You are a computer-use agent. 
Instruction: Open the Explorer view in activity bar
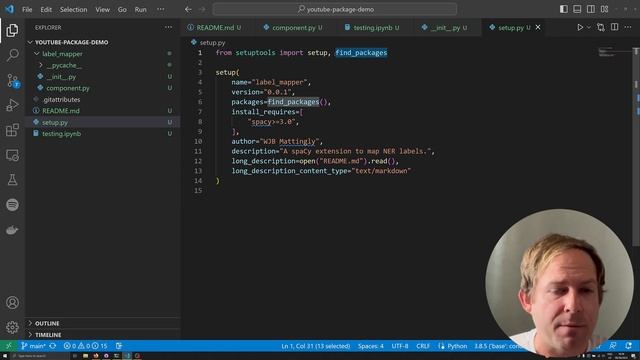point(12,30)
